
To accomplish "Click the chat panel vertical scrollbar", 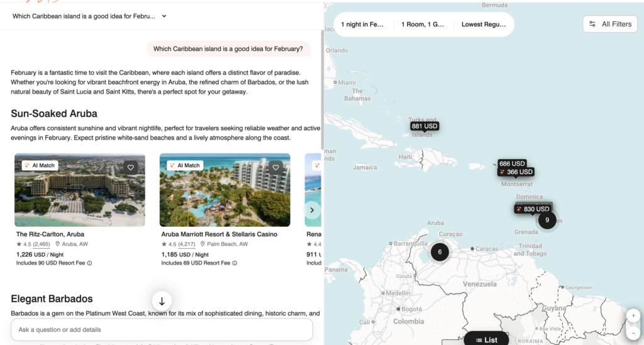I will (323, 90).
